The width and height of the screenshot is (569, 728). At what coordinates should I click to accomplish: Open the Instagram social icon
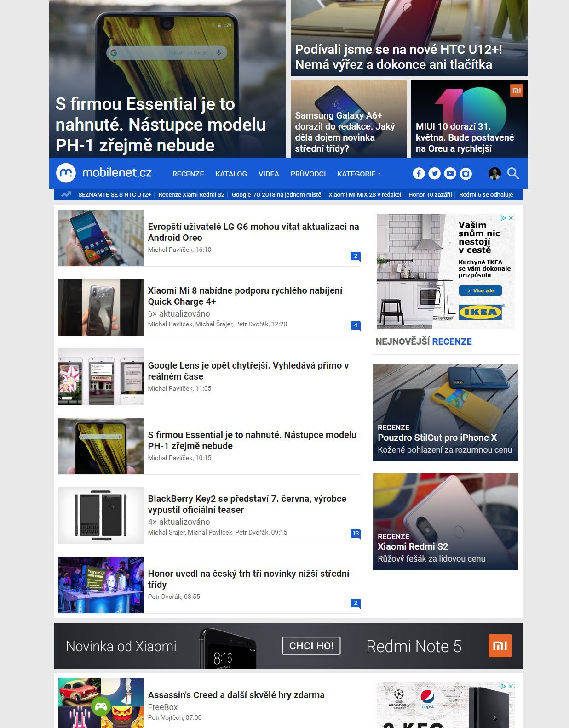tap(466, 173)
